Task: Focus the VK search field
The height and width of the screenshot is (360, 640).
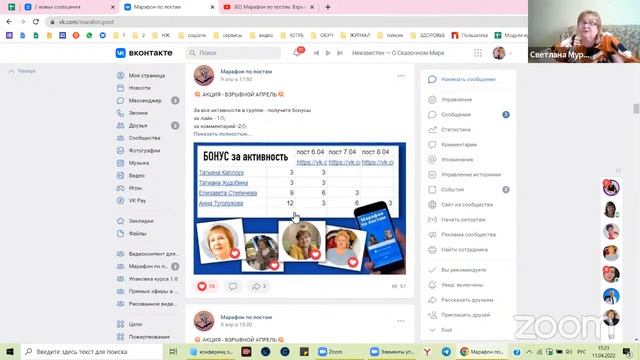Action: (233, 53)
